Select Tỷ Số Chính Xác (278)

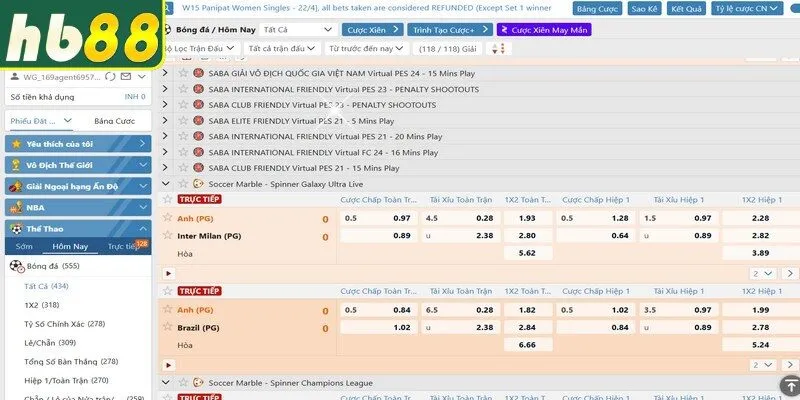tap(64, 324)
